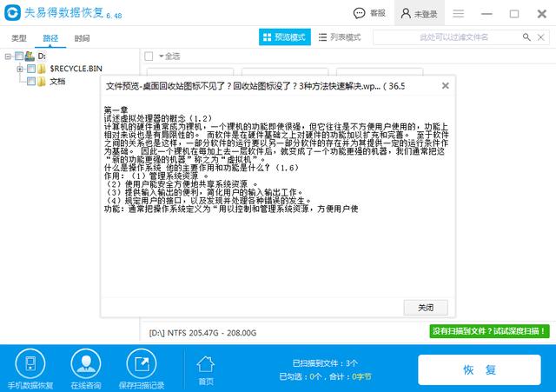Click the search magnifier icon
The height and width of the screenshot is (392, 556).
click(x=526, y=37)
